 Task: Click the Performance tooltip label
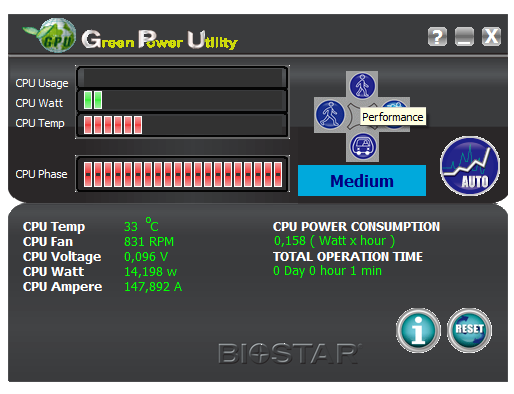click(x=393, y=117)
